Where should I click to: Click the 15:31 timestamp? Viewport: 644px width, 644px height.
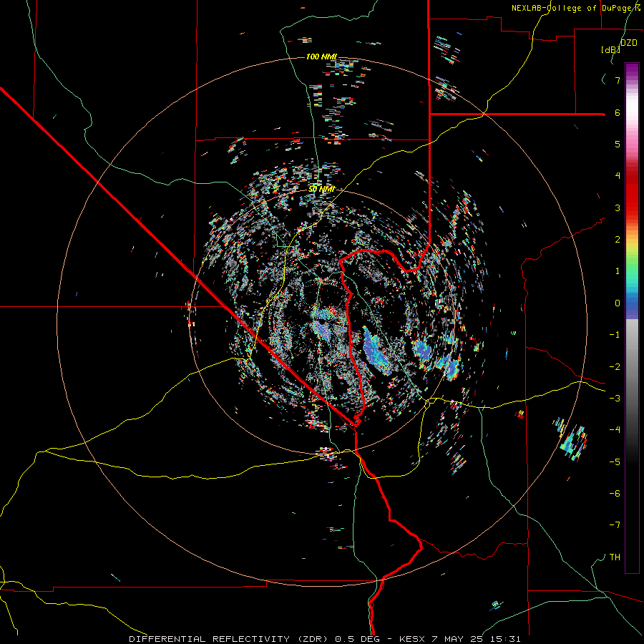pyautogui.click(x=507, y=639)
